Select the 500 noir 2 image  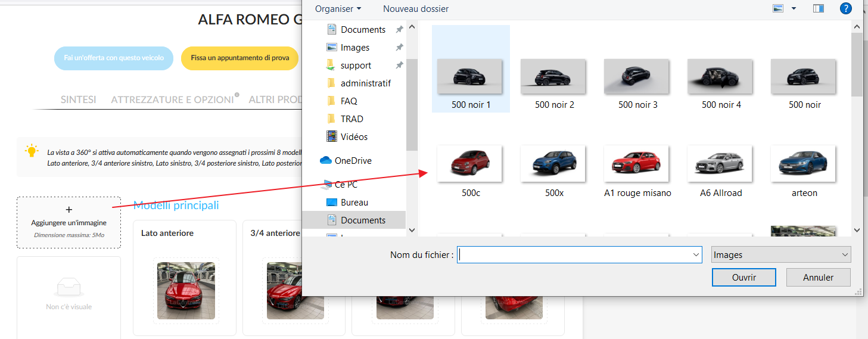tap(554, 76)
